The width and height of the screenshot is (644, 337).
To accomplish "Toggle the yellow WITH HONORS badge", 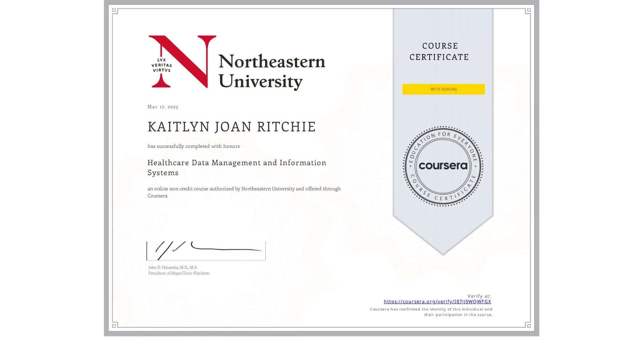I will (x=443, y=89).
